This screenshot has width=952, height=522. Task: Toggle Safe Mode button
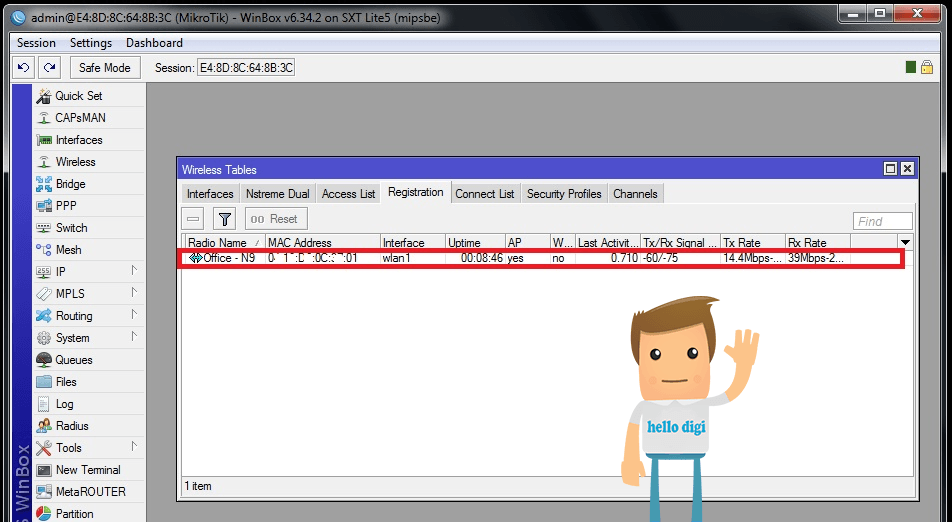click(105, 67)
